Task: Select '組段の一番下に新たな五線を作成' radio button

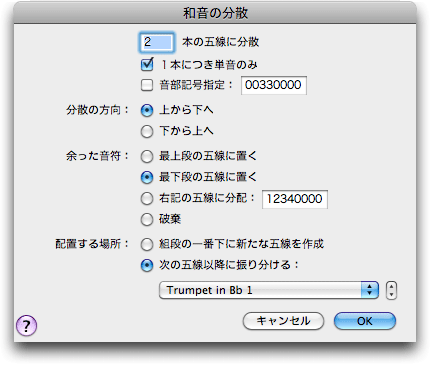Action: 147,244
